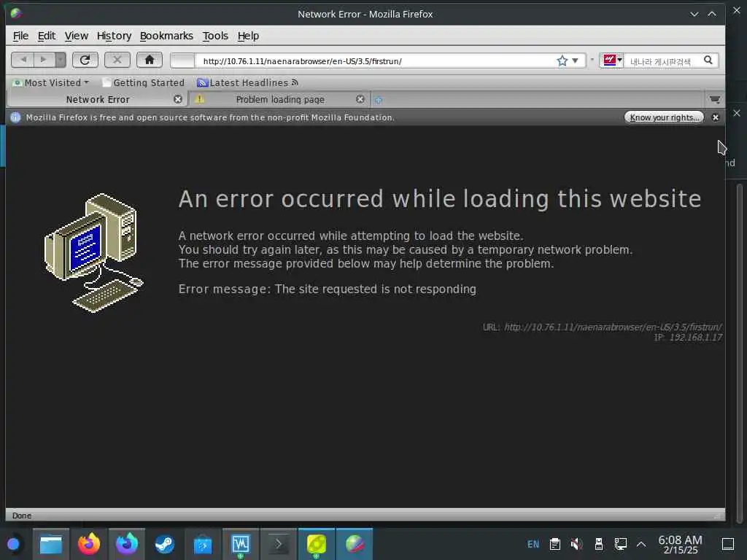
Task: Click the Know your rights button
Action: (x=664, y=117)
